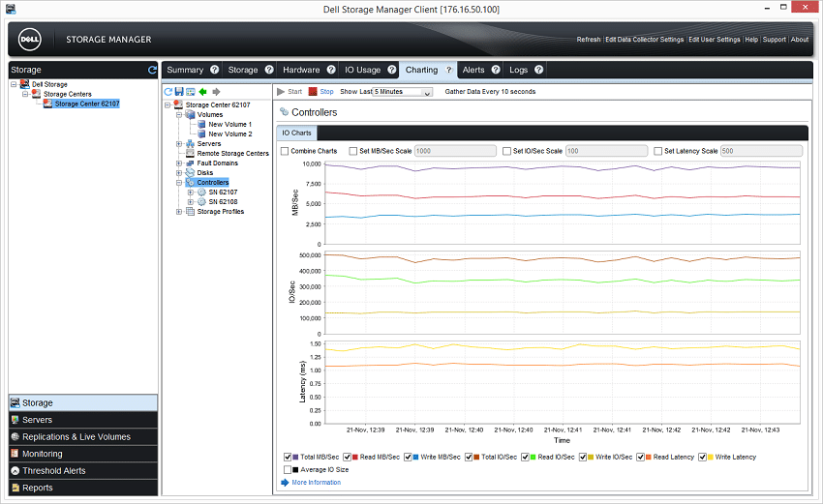This screenshot has width=823, height=504.
Task: Expand the SN 62108 controller node
Action: point(191,202)
